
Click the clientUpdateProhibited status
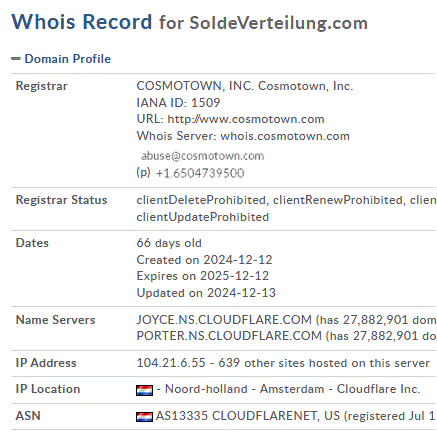coord(203,217)
